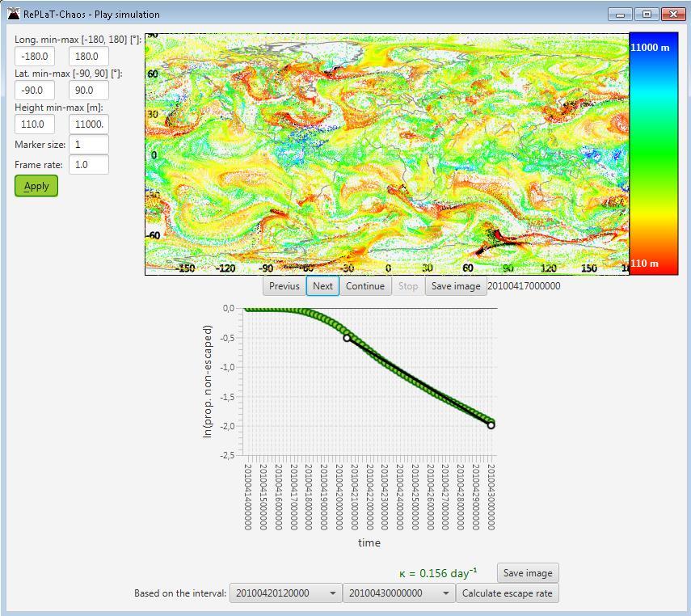Screen dimensions: 691x616
Task: Edit the maximum longitude field 180.0
Action: point(89,57)
